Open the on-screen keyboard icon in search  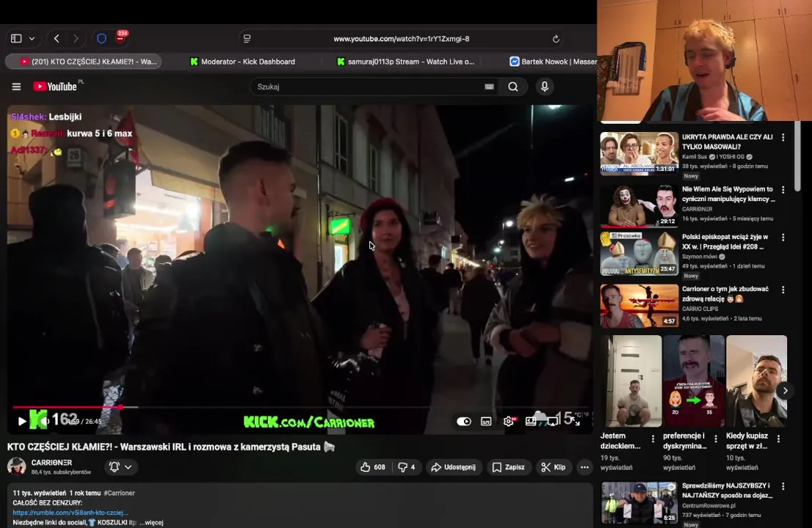[x=489, y=87]
